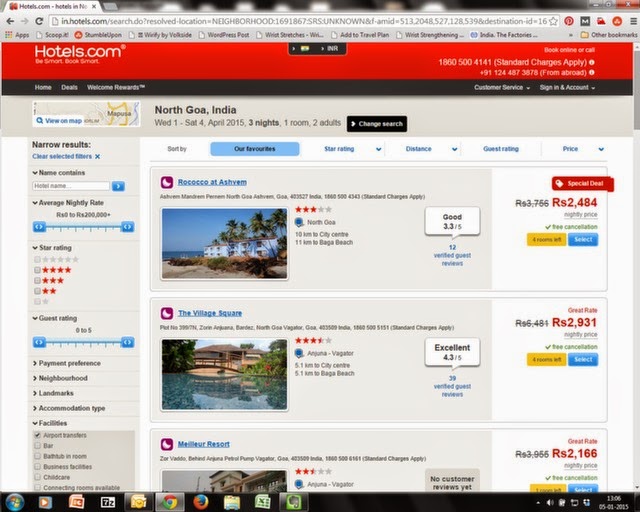Click the right handle of Average Nightly Rate slider
Image resolution: width=640 pixels, height=512 pixels.
[127, 227]
